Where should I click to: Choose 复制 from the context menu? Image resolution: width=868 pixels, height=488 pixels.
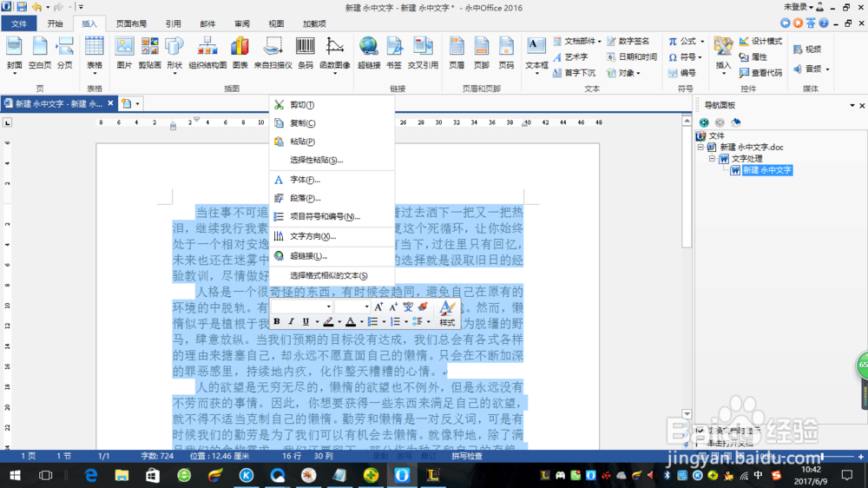click(332, 123)
